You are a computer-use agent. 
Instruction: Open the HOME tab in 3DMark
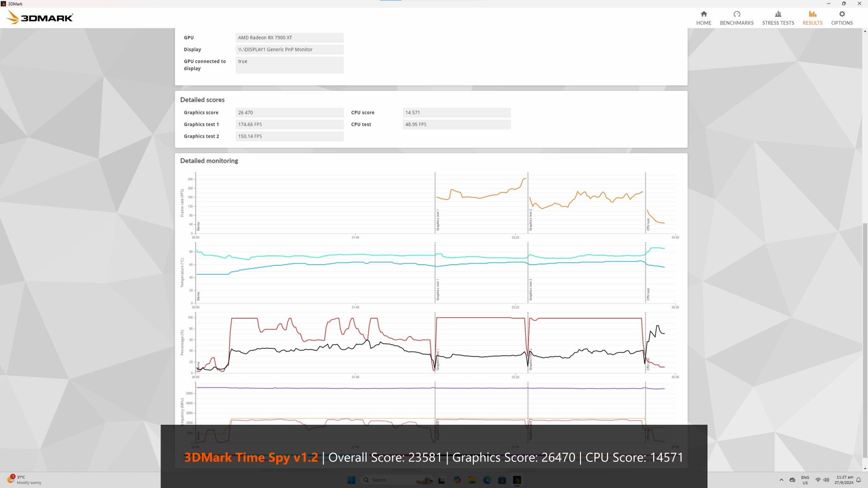703,18
